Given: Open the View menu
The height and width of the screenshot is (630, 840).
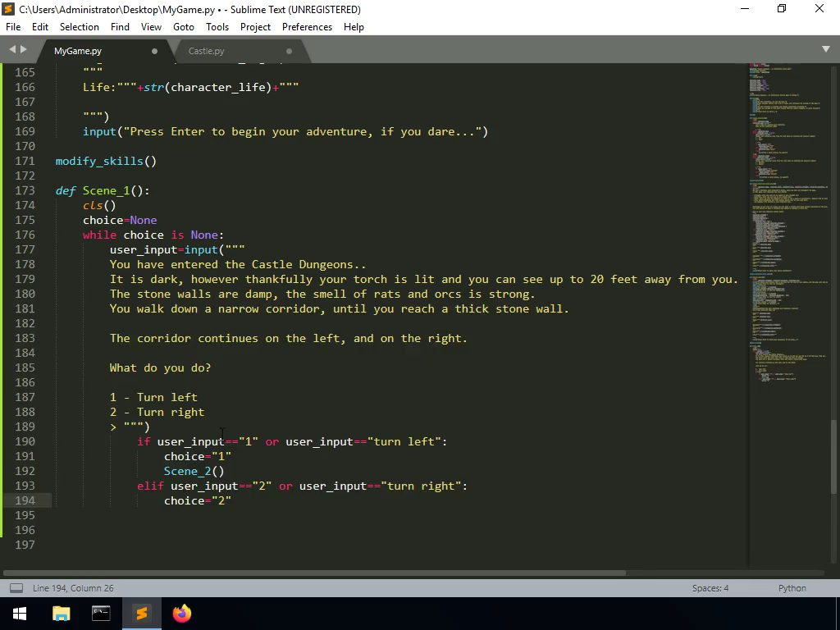Looking at the screenshot, I should pos(151,27).
